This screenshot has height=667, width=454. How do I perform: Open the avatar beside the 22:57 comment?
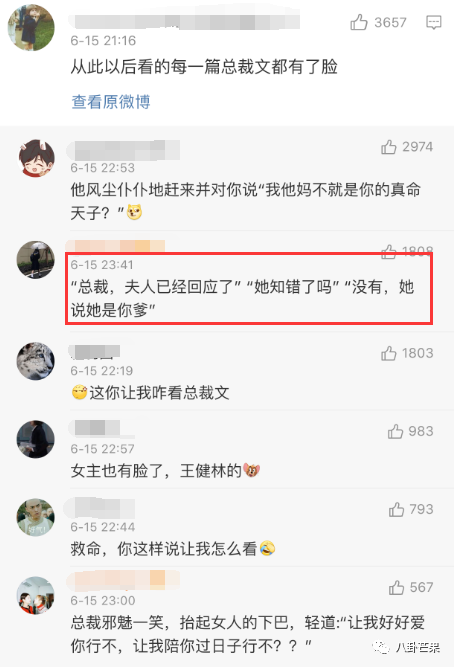pyautogui.click(x=36, y=439)
